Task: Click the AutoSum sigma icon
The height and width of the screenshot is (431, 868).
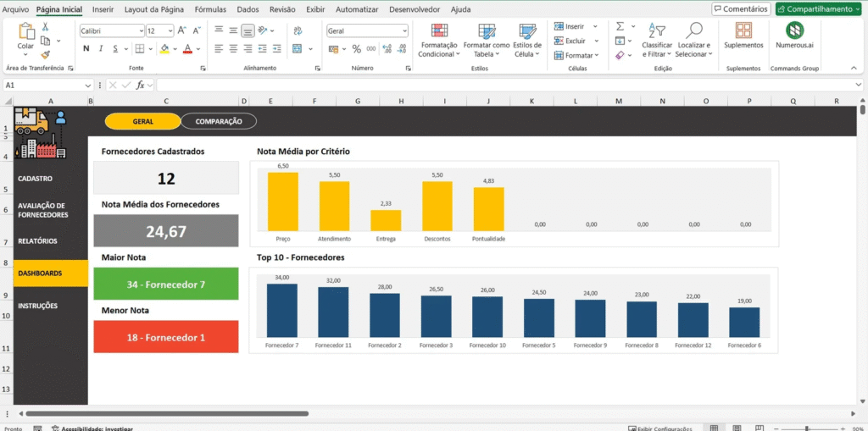Action: [620, 26]
